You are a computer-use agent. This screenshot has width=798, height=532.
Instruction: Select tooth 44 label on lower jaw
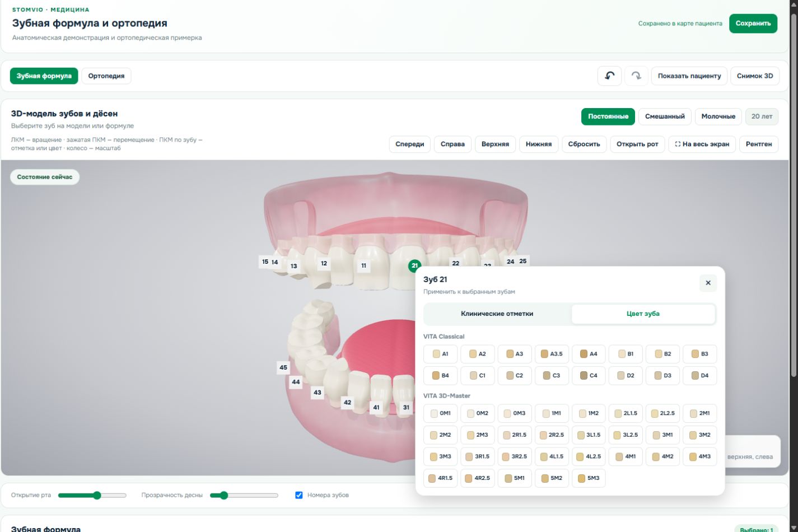click(296, 382)
